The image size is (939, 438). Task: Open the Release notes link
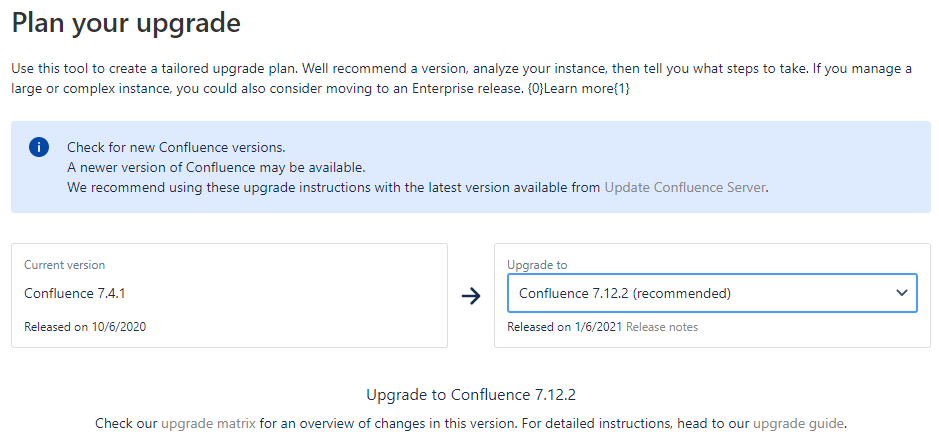click(x=662, y=327)
